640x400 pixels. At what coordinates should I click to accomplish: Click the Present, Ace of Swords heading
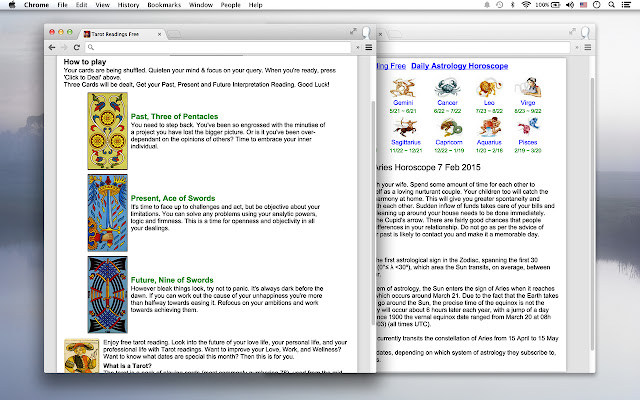point(173,198)
